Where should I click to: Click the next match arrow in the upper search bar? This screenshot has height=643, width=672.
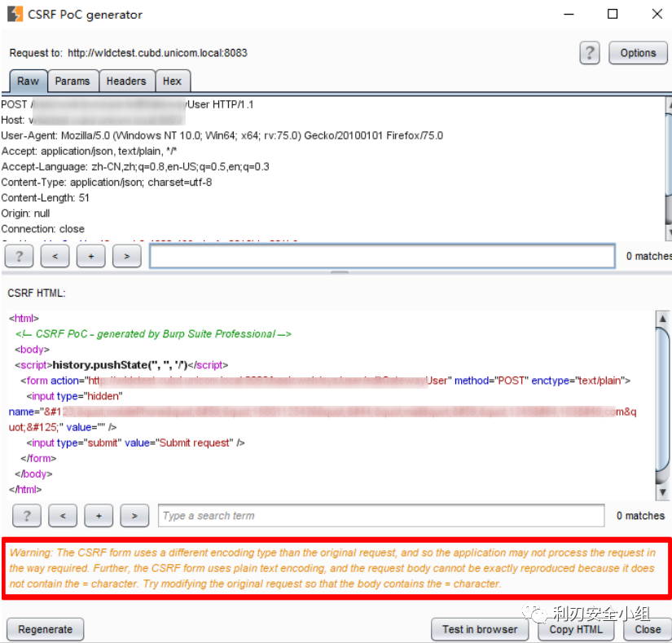(x=126, y=255)
